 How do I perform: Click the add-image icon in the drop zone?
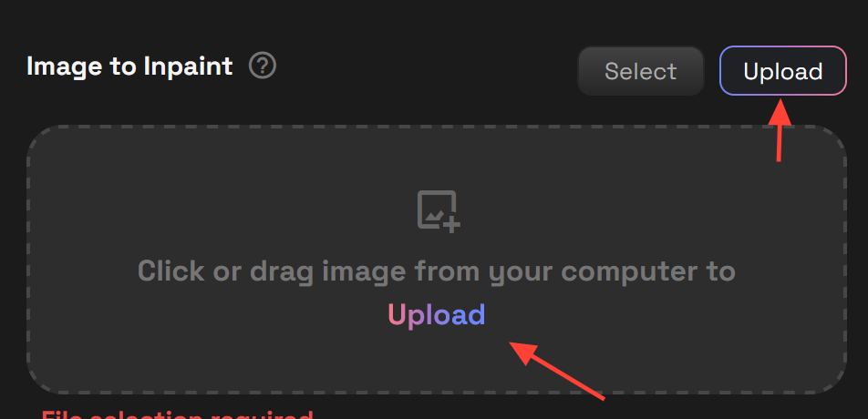[x=438, y=211]
